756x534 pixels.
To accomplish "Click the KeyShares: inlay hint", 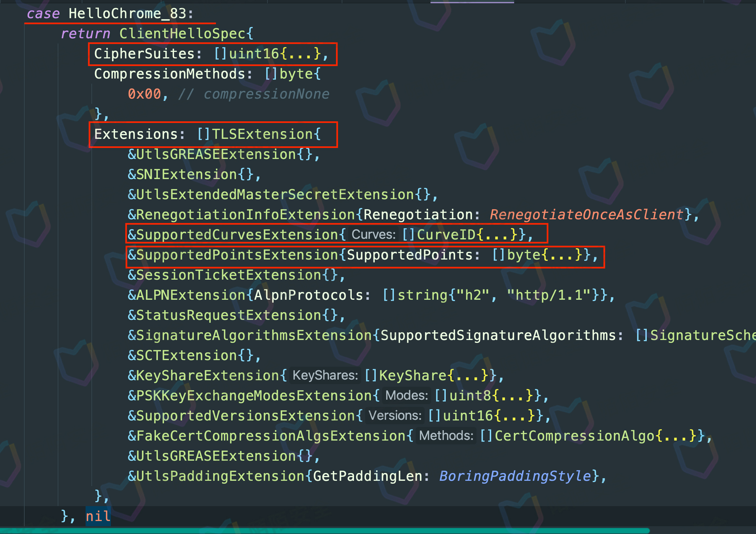I will click(325, 375).
